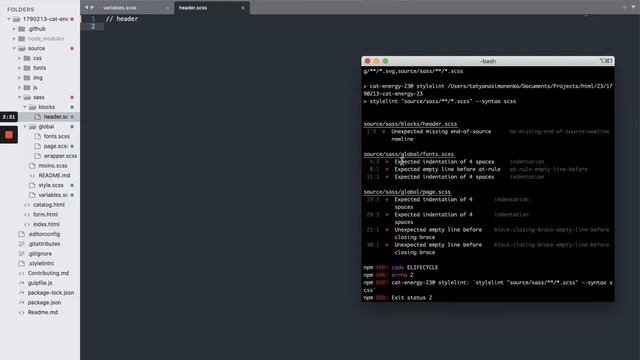Open the tab list dropdown arrow
Viewport: 640px width, 360px height.
pyautogui.click(x=633, y=7)
